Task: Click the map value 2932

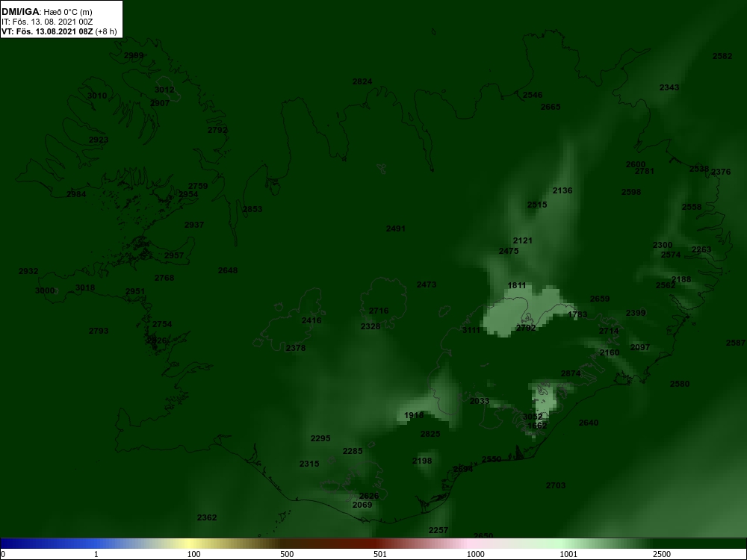Action: pos(28,271)
